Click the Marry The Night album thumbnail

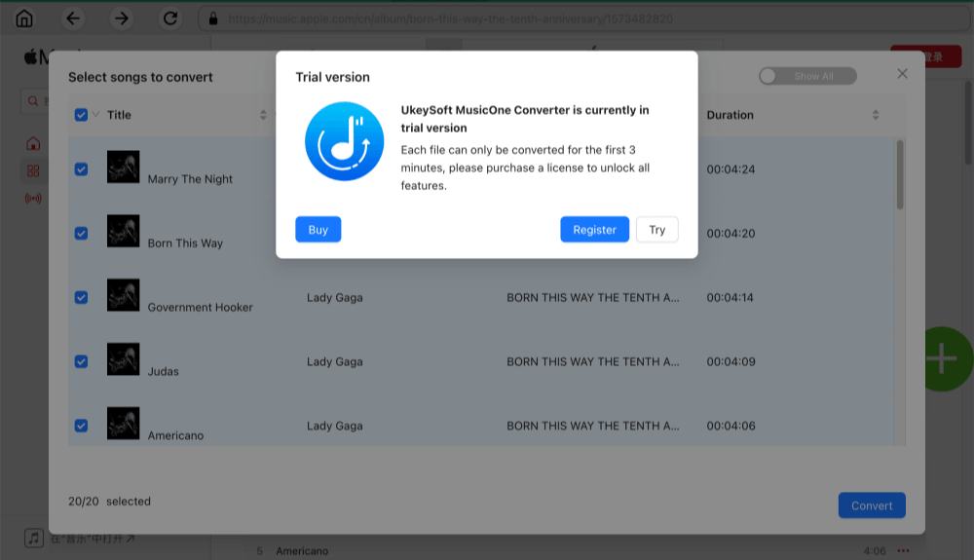(123, 167)
